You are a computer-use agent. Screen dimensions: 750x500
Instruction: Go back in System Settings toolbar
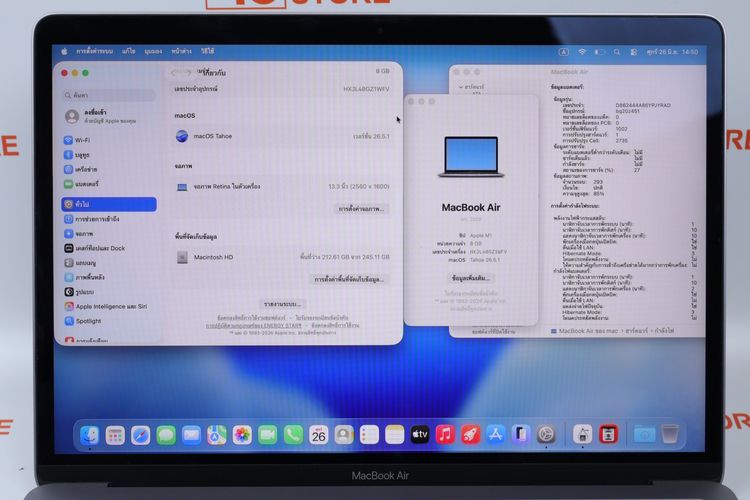(x=174, y=73)
